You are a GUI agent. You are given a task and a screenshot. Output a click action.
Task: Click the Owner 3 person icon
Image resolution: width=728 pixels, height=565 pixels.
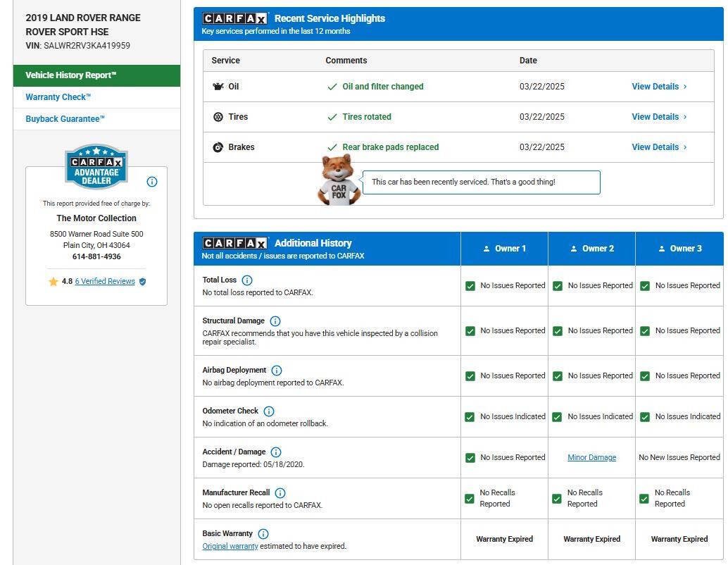(x=662, y=249)
